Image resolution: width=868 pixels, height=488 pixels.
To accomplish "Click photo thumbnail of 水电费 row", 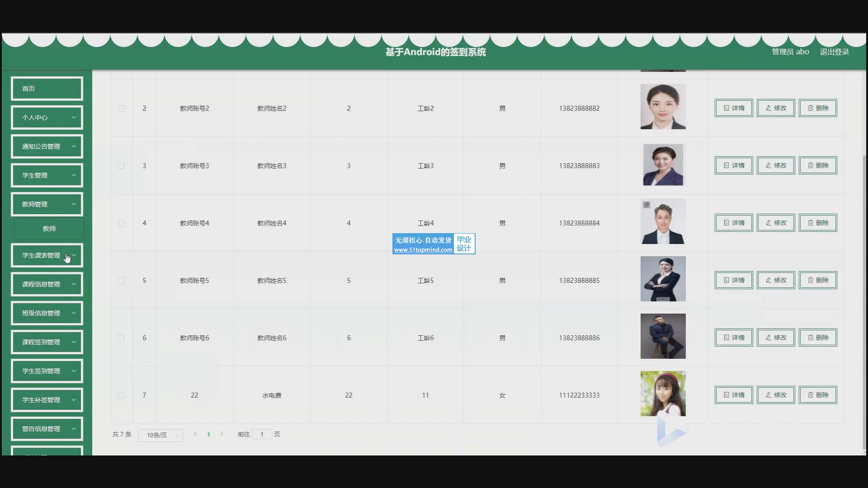I will [x=663, y=394].
